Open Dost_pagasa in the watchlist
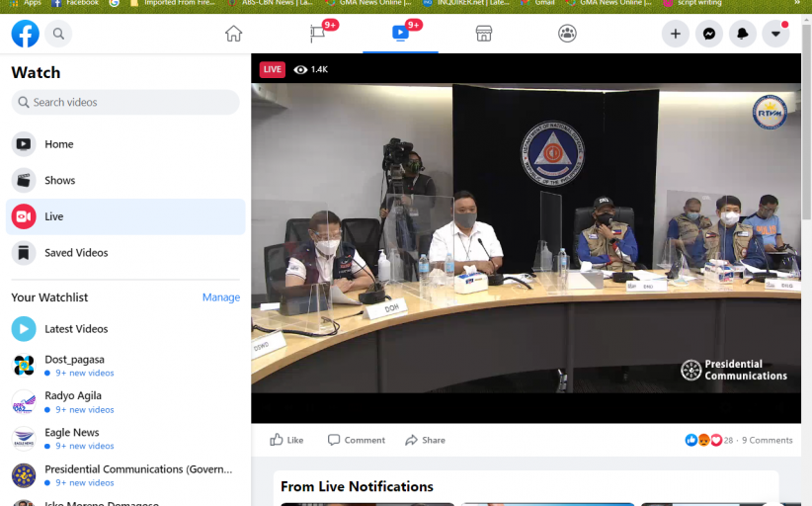Image resolution: width=812 pixels, height=506 pixels. point(74,360)
